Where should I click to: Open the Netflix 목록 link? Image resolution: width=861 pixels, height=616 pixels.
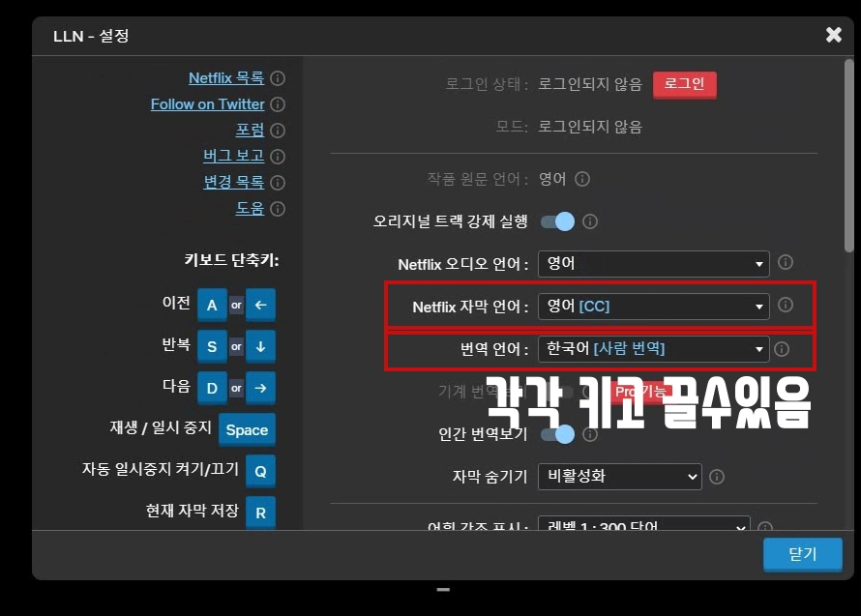coord(226,78)
